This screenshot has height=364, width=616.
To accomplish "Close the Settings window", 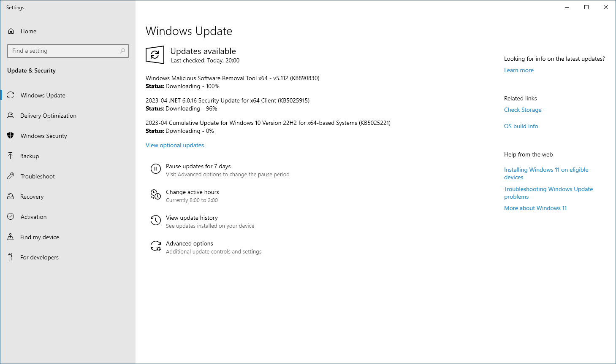I will coord(606,7).
